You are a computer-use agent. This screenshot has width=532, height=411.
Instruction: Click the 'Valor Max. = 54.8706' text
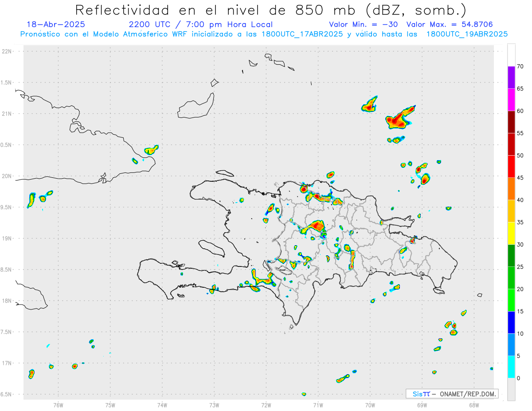coord(450,25)
